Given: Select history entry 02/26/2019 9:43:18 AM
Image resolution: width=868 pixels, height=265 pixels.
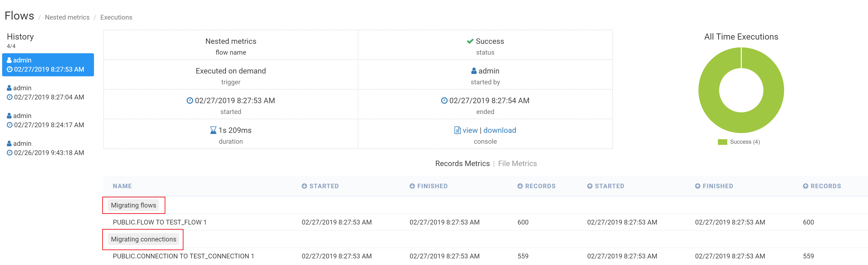Looking at the screenshot, I should 48,148.
